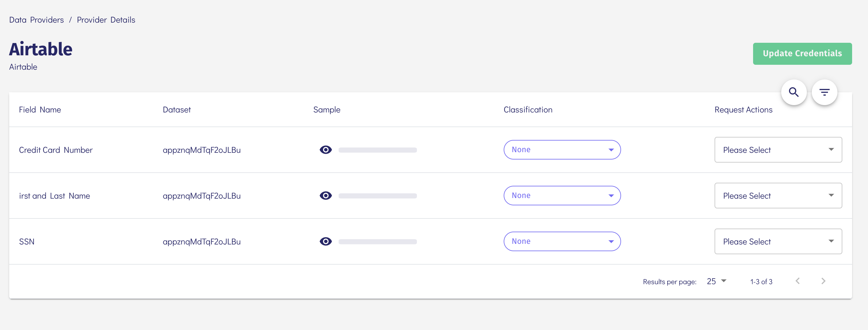Click the Field Name column header
Image resolution: width=868 pixels, height=330 pixels.
(40, 110)
